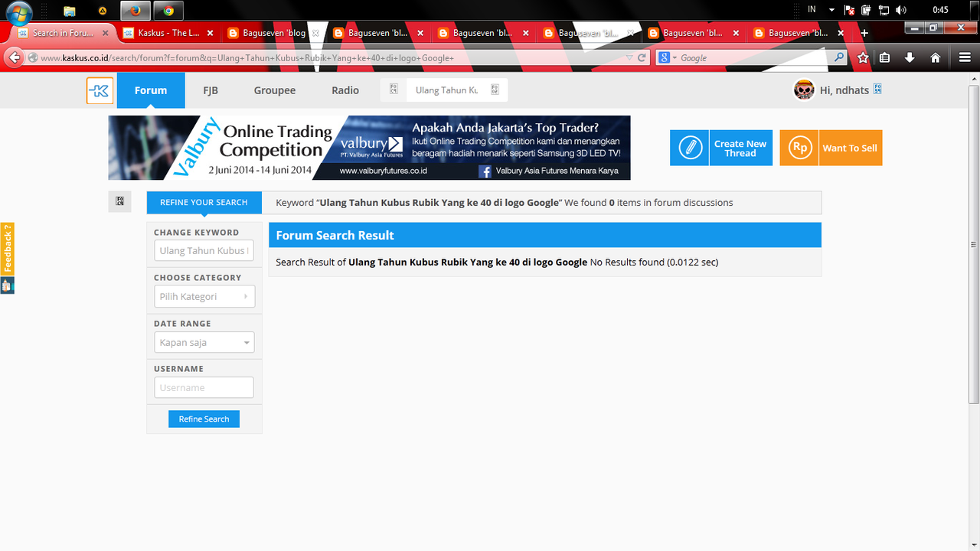Open the Pilih Kategori dropdown
The image size is (980, 551).
(204, 296)
